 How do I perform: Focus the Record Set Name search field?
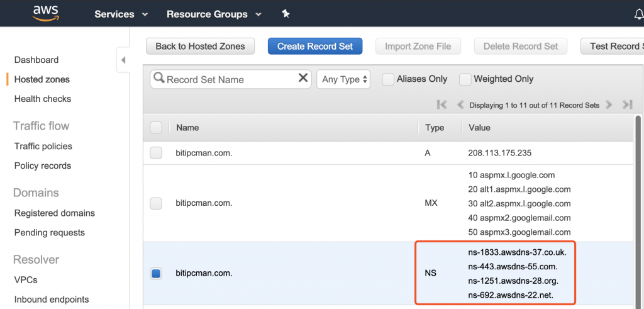click(231, 79)
